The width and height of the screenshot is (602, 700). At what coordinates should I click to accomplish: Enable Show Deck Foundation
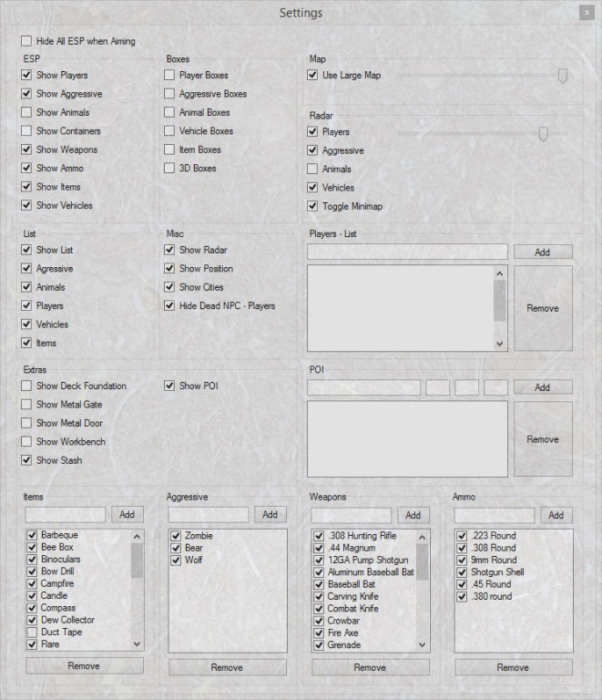click(x=26, y=386)
